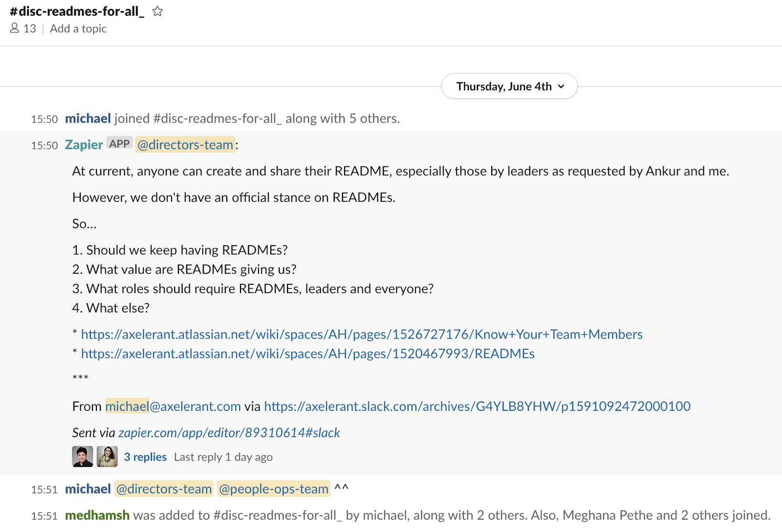Open medhamsh's profile
This screenshot has width=782, height=532.
pyautogui.click(x=97, y=515)
